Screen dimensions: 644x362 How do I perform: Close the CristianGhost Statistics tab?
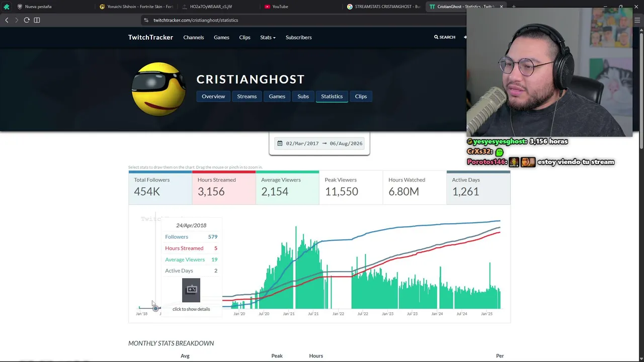(501, 7)
